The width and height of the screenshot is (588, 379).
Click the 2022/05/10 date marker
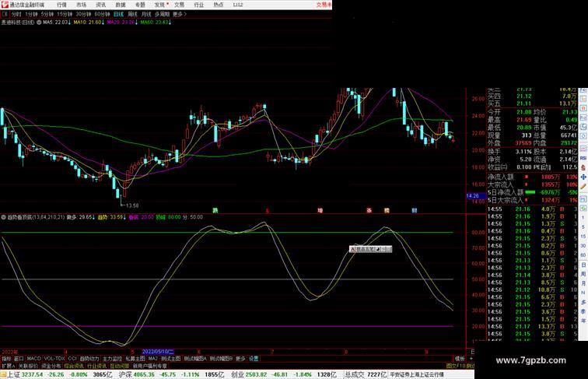click(x=158, y=352)
